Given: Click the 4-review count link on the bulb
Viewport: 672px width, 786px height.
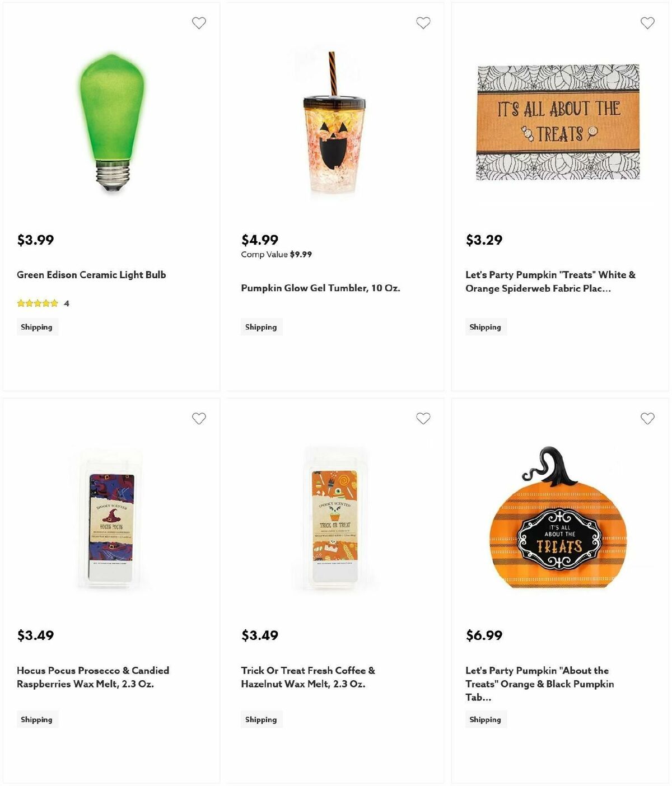Looking at the screenshot, I should [66, 303].
